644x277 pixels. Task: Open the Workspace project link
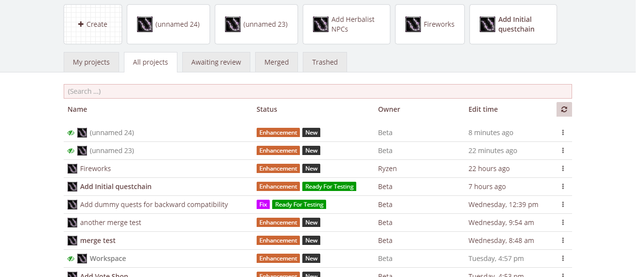pos(107,259)
